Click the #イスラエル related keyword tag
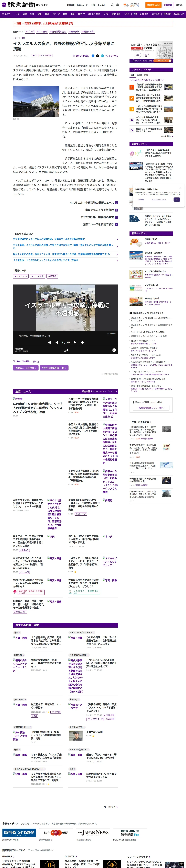Screen dimensions: 186x868 21,276
